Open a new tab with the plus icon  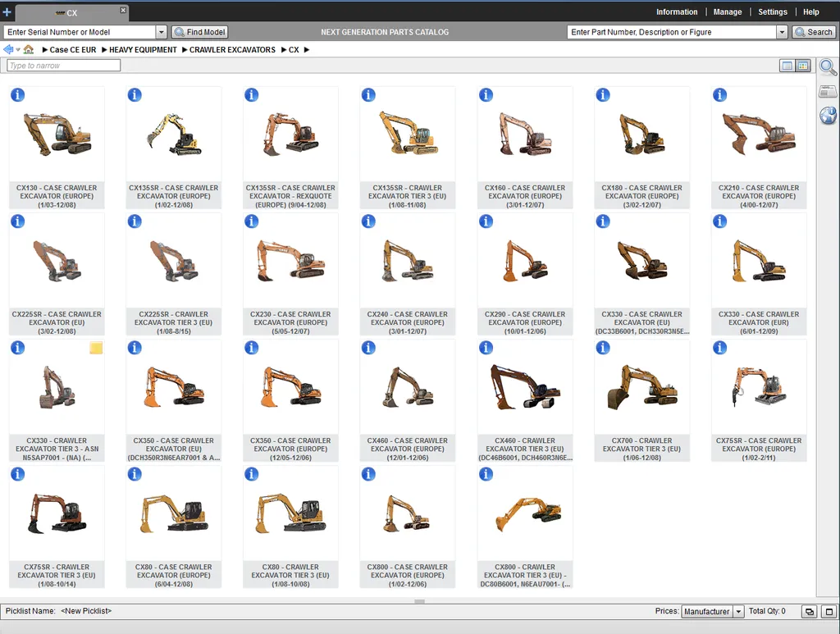tap(7, 11)
